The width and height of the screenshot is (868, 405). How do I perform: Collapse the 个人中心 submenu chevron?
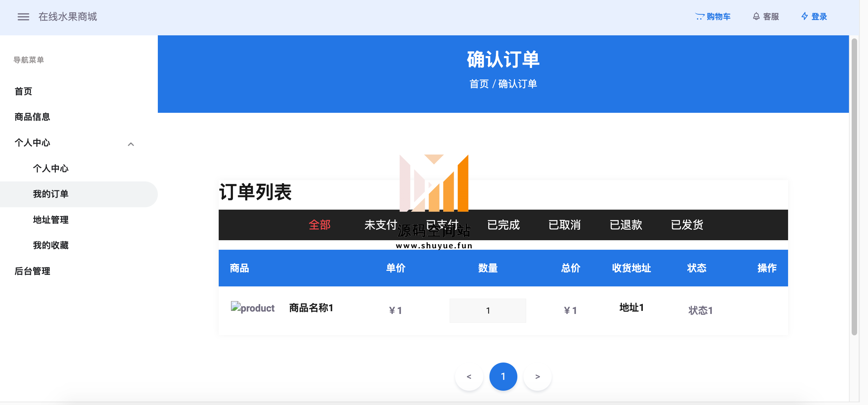131,144
